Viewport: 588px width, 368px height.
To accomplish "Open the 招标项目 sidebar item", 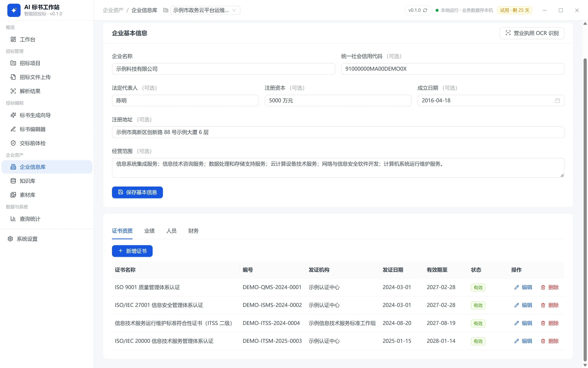I will 47,63.
